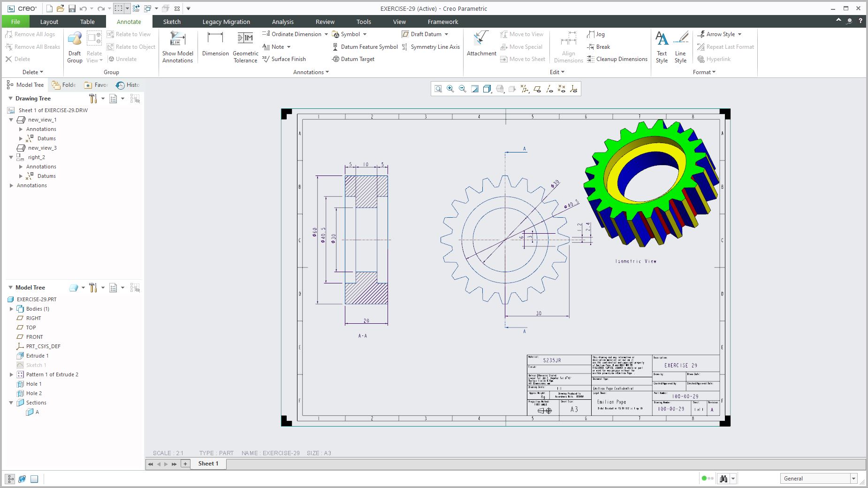Image resolution: width=868 pixels, height=488 pixels.
Task: Open Drawing Tree settings hammer icon
Action: pos(93,99)
